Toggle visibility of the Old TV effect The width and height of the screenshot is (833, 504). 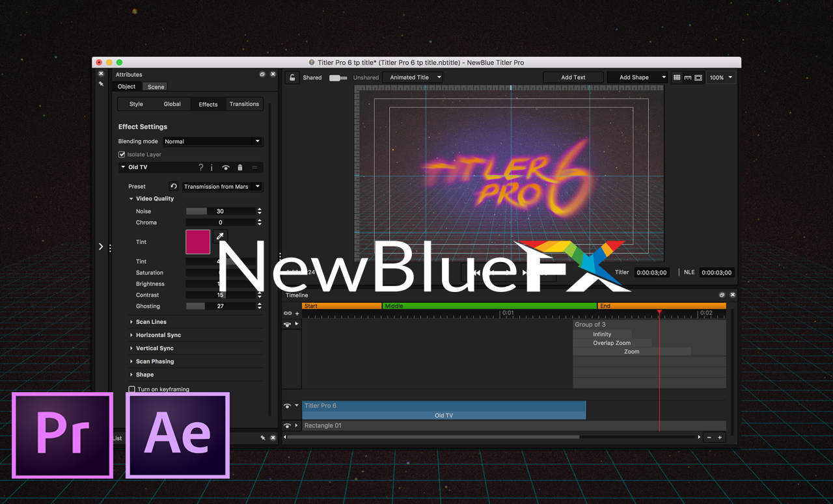coord(226,167)
